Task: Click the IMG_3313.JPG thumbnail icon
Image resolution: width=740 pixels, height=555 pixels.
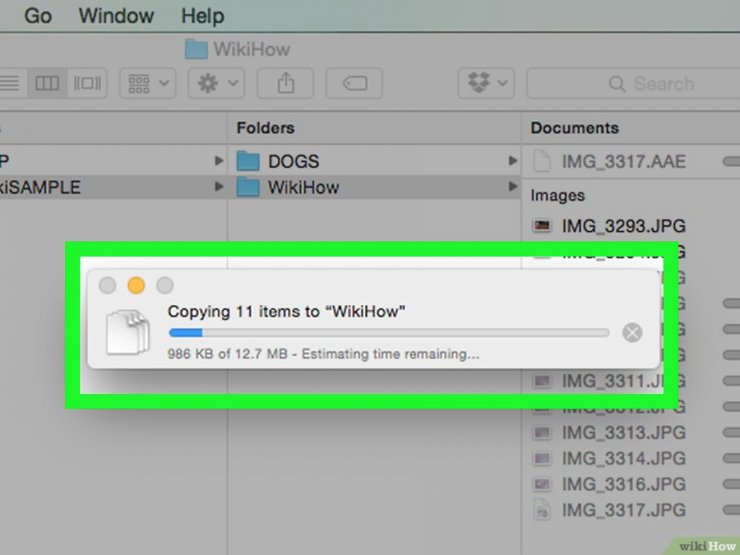Action: (x=542, y=432)
